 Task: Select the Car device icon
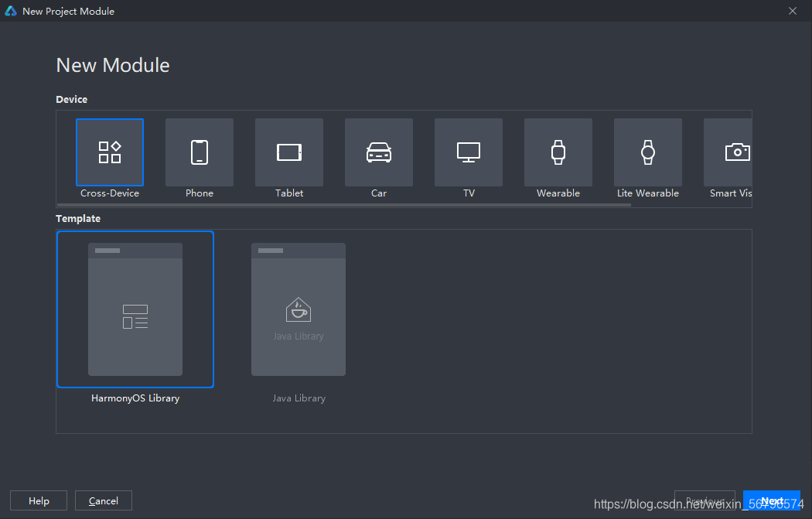379,152
